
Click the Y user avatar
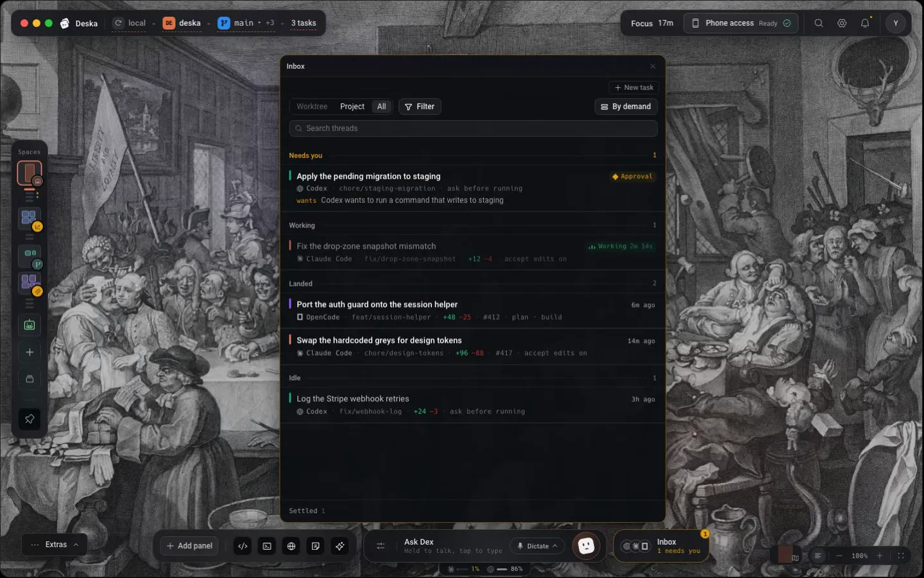tap(896, 23)
